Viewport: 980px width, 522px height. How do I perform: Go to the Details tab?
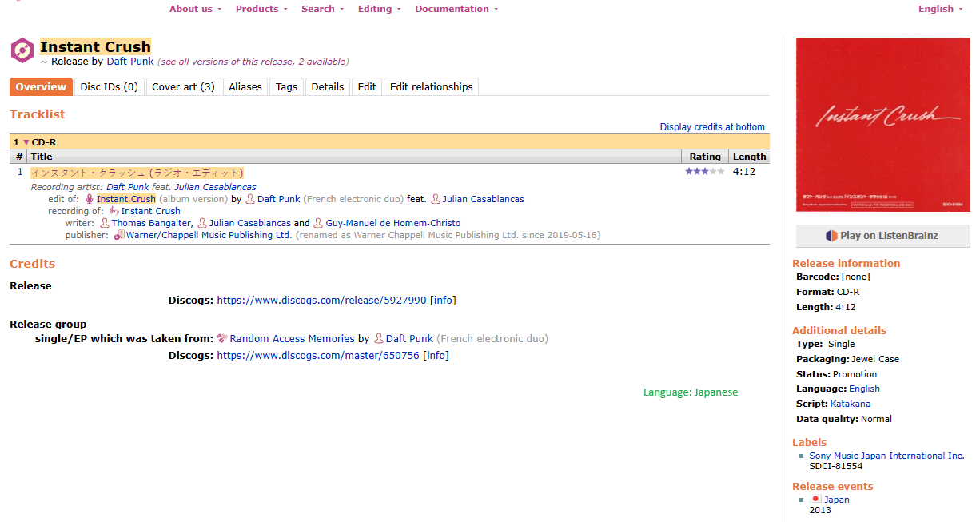point(328,86)
